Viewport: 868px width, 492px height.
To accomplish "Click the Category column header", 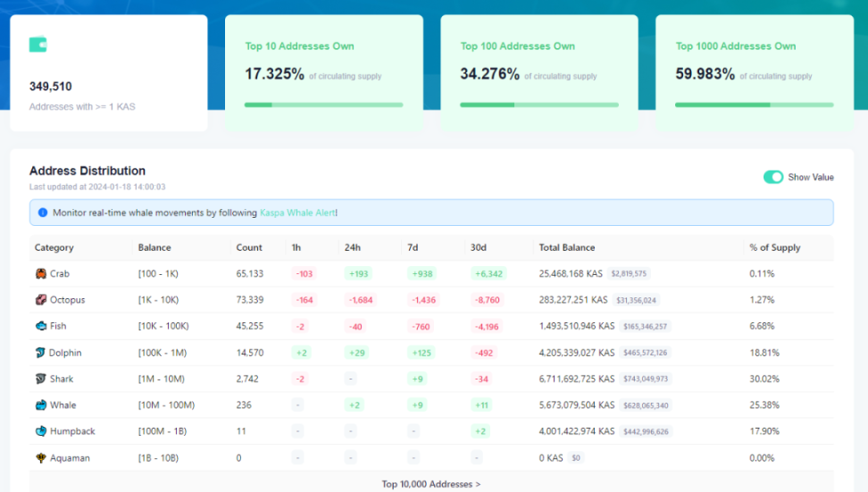I will [x=54, y=247].
